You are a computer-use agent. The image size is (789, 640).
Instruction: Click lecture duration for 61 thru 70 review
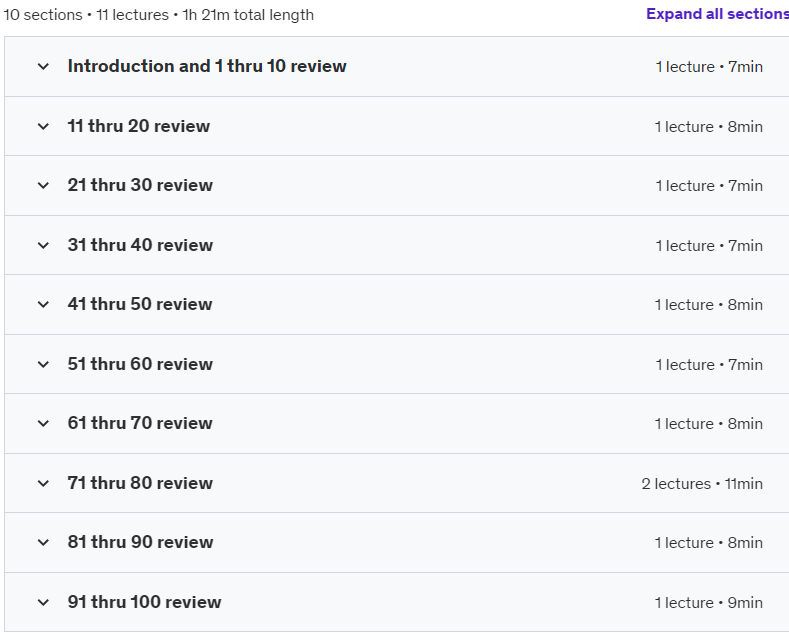tap(708, 424)
